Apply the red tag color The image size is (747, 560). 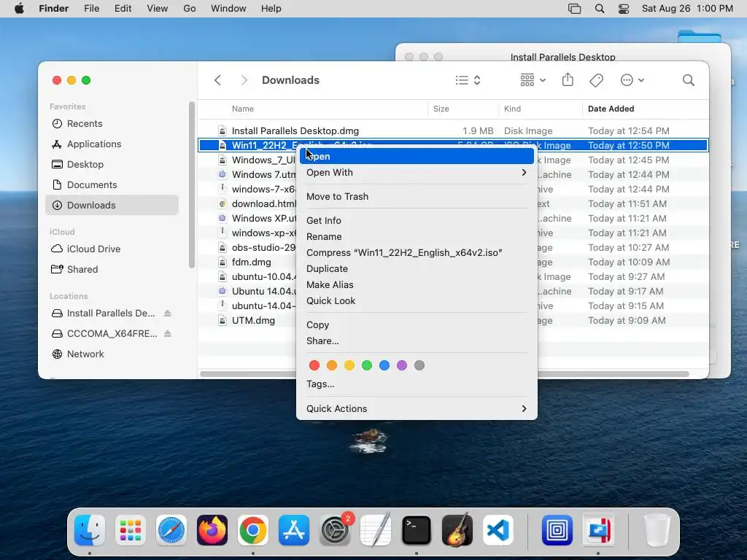pos(314,365)
